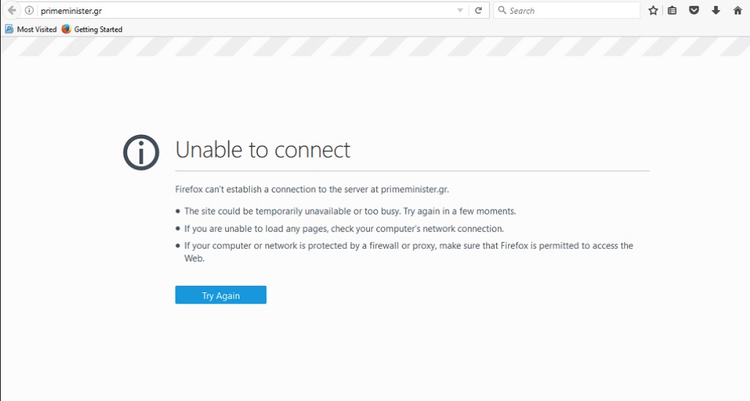Screen dimensions: 750x401
Task: Open the Most Visited bookmarks folder
Action: coord(31,29)
